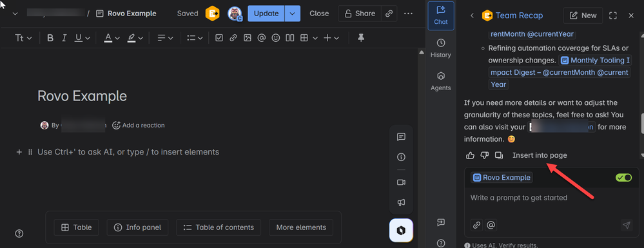644x248 pixels.
Task: Click Add a reaction
Action: tap(139, 125)
